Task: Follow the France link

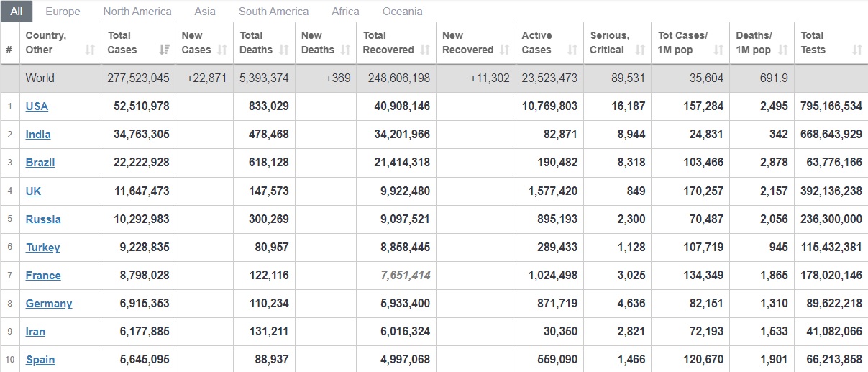Action: 43,276
